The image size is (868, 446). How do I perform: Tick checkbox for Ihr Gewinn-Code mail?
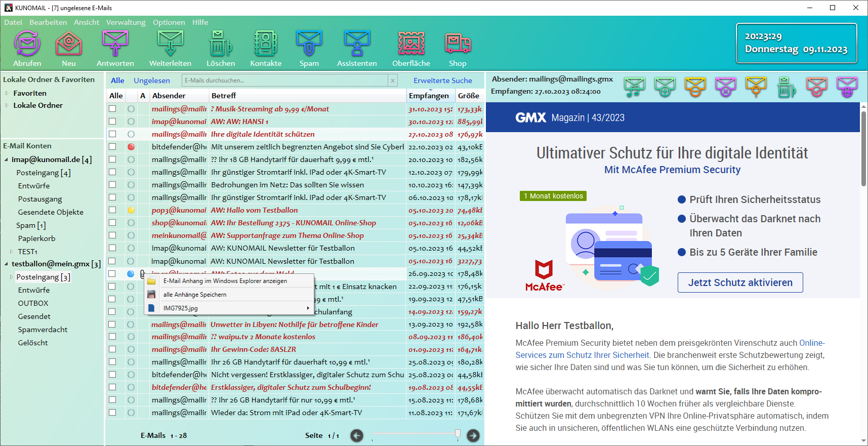tap(112, 349)
